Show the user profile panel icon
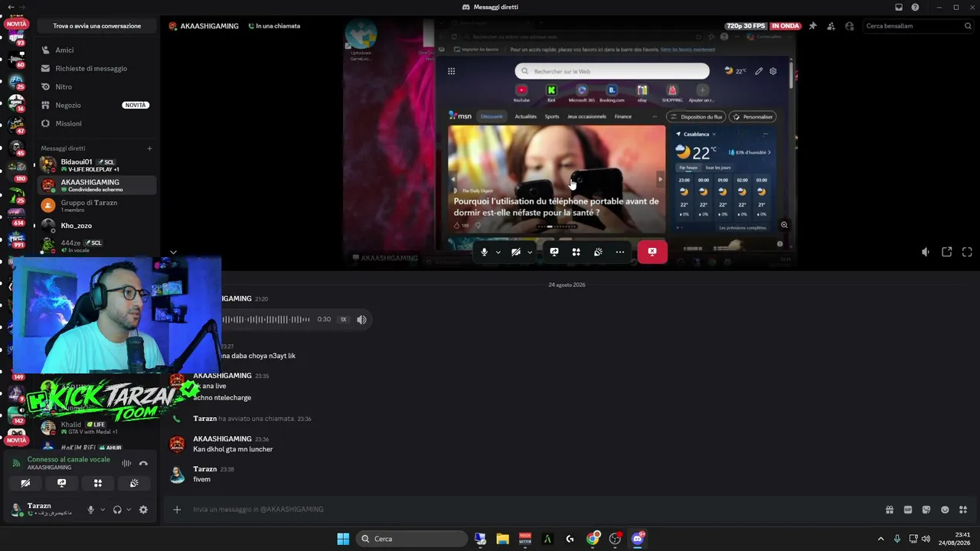The width and height of the screenshot is (980, 551). point(849,26)
